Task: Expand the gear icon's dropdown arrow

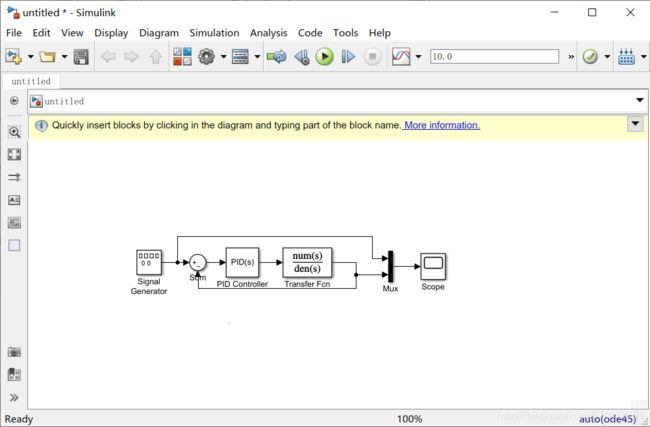Action: point(223,56)
